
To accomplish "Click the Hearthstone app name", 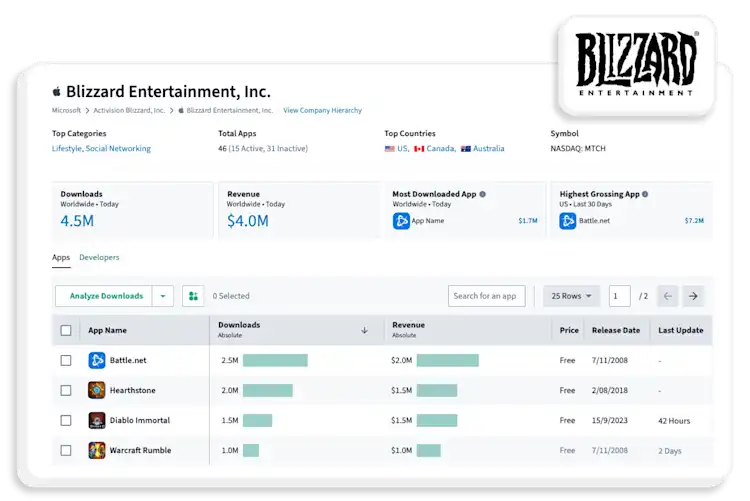I will 132,390.
